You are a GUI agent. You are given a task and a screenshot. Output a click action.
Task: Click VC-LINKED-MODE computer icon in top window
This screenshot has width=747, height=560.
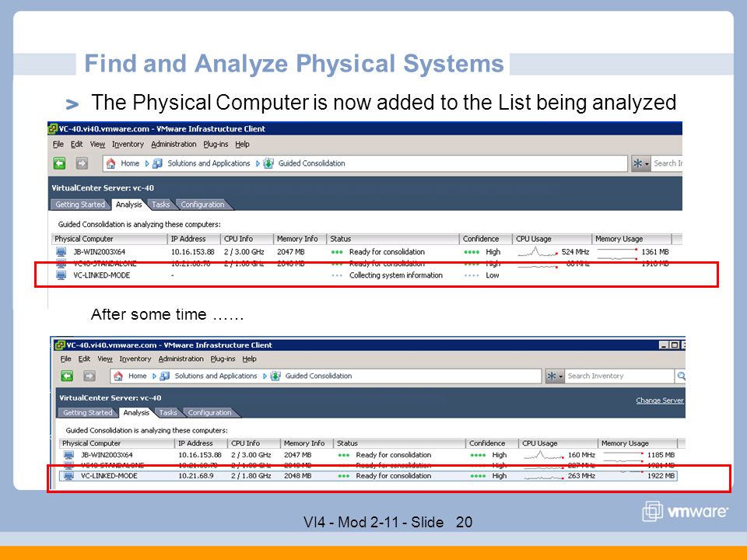tap(61, 275)
